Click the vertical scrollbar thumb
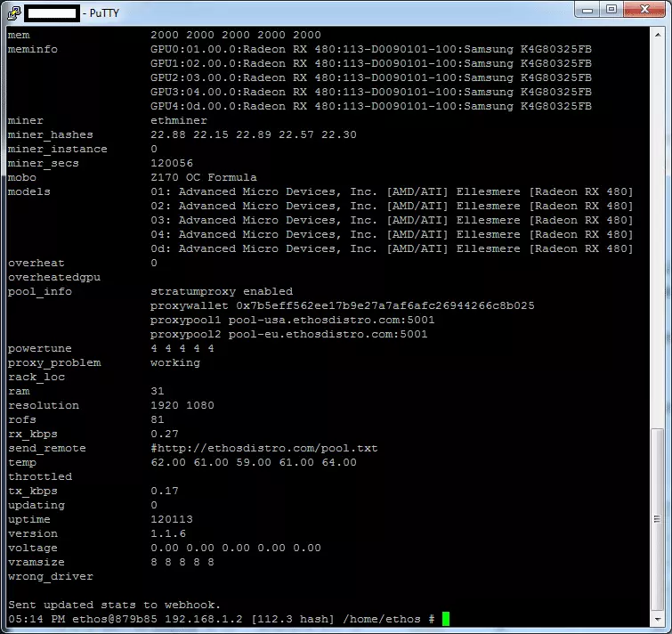 point(658,519)
